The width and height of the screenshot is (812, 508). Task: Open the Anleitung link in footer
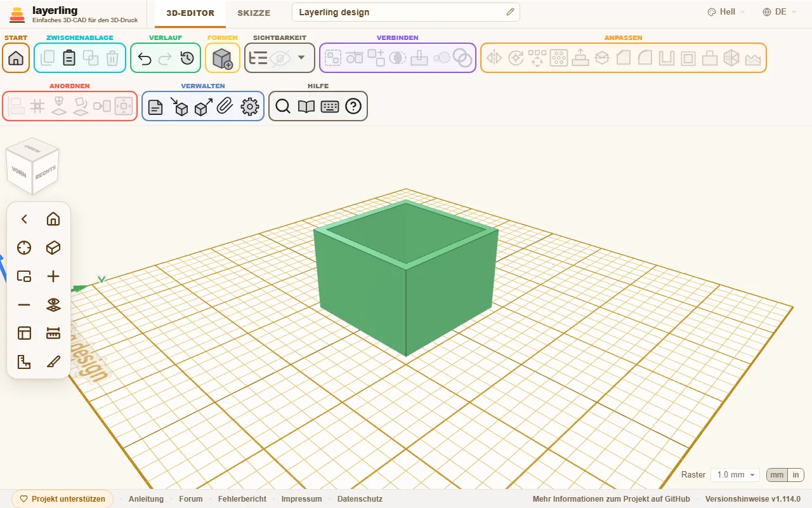[x=146, y=499]
